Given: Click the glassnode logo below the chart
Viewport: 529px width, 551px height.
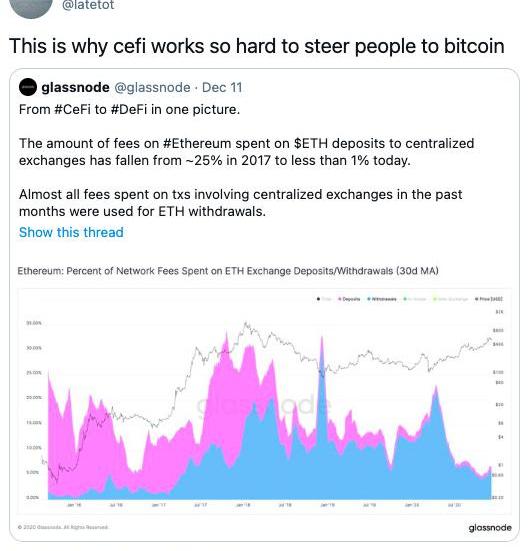Looking at the screenshot, I should 490,527.
